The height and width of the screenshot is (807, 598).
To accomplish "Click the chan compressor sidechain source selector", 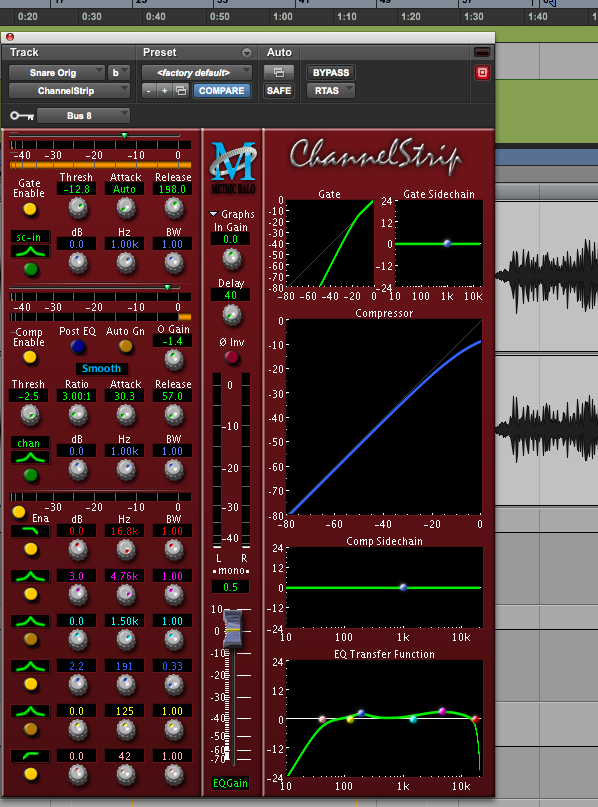I will point(30,443).
